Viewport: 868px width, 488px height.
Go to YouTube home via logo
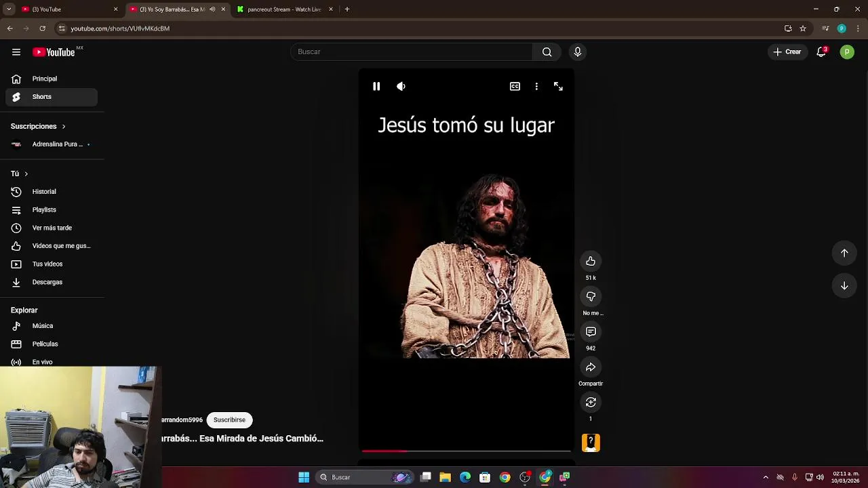54,52
